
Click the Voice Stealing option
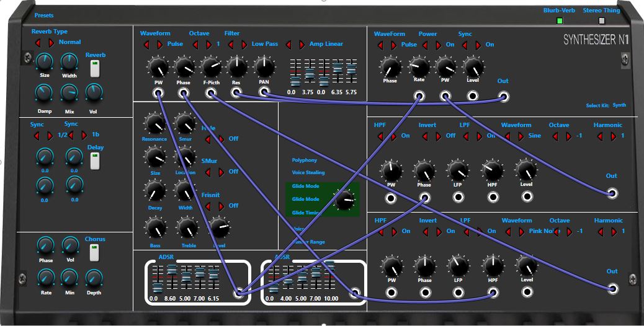click(x=308, y=173)
